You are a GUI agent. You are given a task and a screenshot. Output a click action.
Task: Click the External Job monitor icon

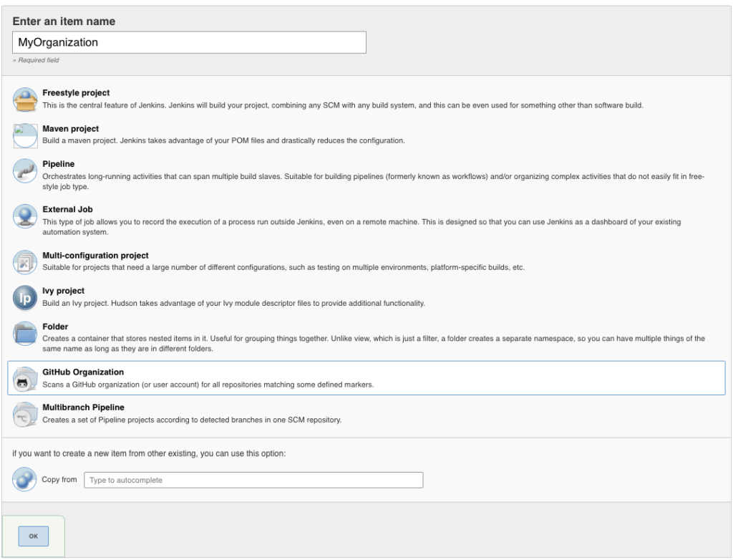25,216
